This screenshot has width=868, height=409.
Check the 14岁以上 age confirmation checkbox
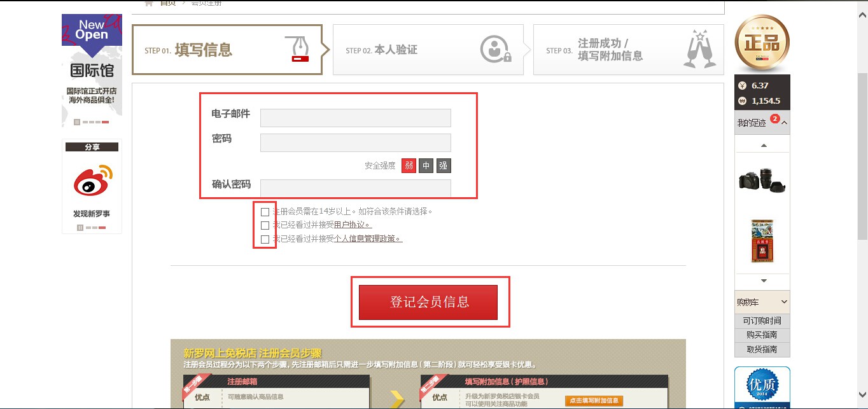[x=265, y=211]
